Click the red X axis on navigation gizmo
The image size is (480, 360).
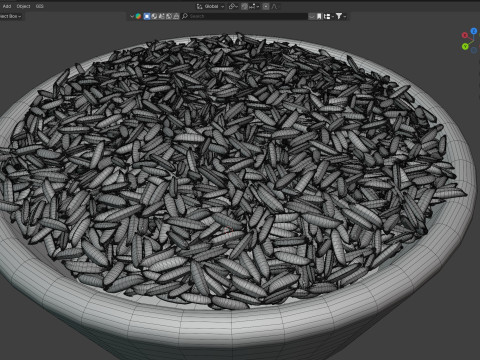tap(464, 35)
